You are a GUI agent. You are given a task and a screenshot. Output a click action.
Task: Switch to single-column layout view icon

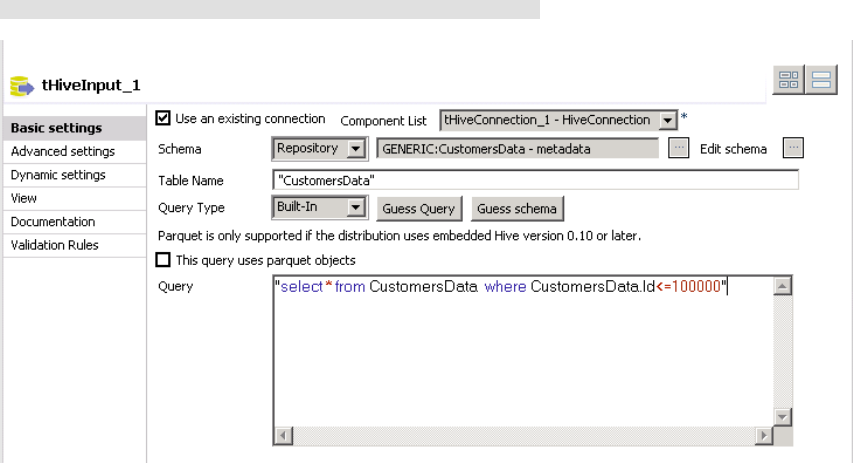pyautogui.click(x=821, y=80)
